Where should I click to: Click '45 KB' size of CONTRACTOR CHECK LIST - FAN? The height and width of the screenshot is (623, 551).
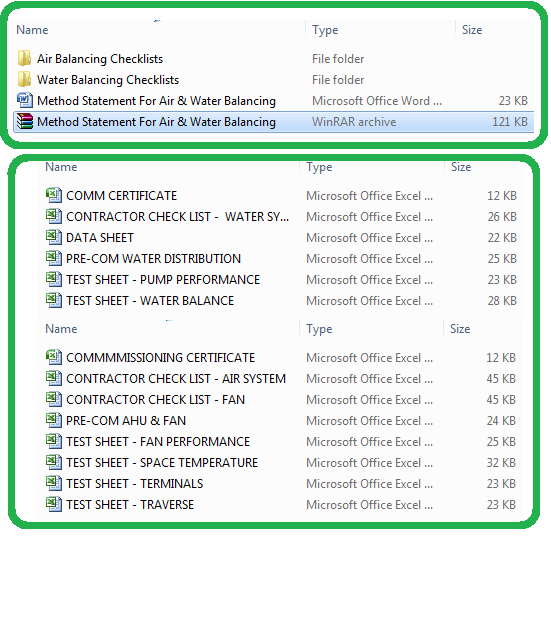[x=501, y=400]
